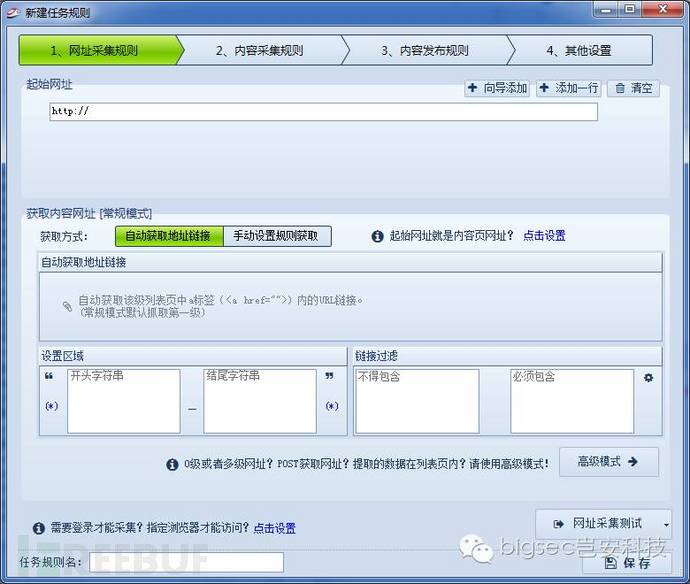Click the 链接过滤 section header

[x=508, y=356]
